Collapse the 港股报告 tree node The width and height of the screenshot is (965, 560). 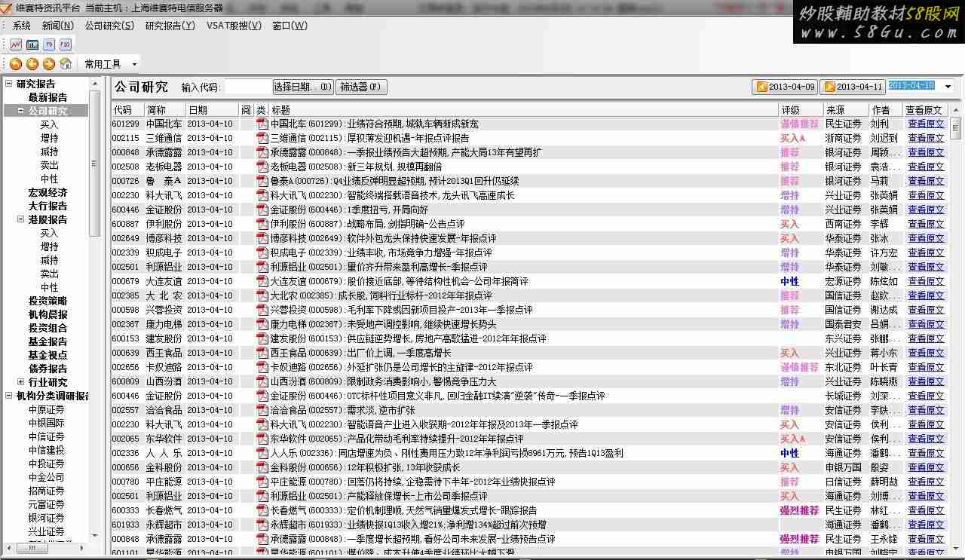tap(21, 219)
